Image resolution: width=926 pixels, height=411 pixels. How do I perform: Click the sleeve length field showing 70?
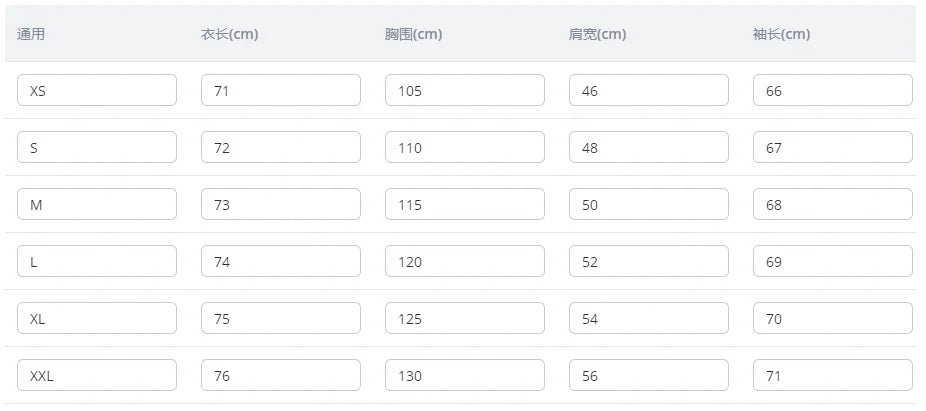click(833, 318)
